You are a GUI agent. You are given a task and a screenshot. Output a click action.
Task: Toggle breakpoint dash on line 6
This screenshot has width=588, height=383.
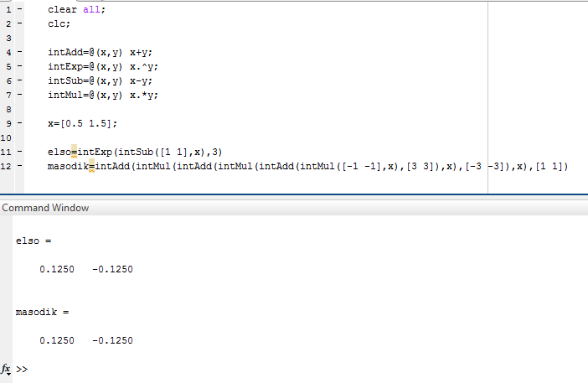[19, 80]
